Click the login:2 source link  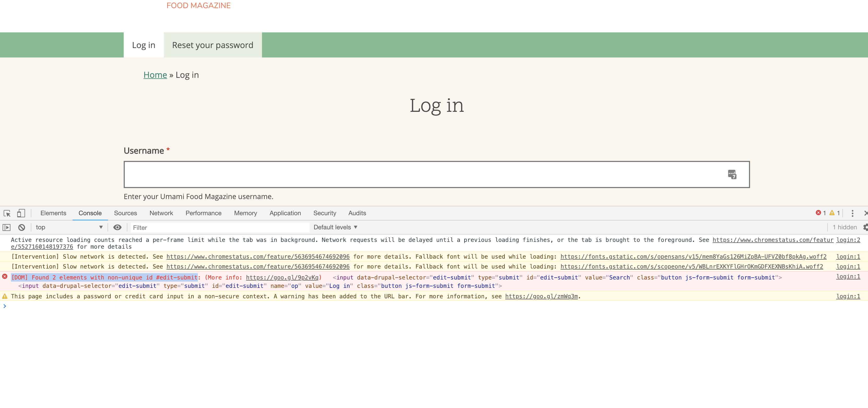[848, 240]
